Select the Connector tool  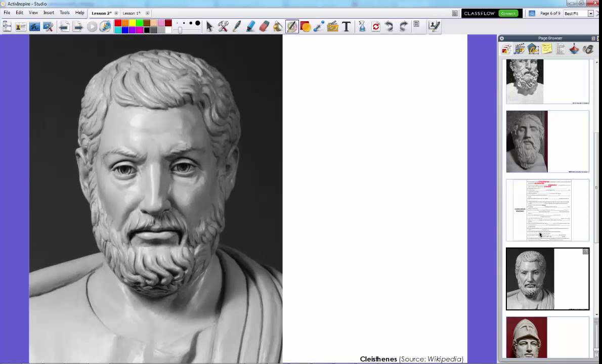[319, 26]
